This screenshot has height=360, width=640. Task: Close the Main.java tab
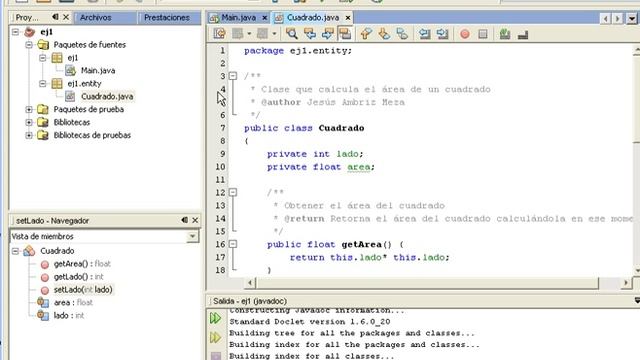point(264,18)
